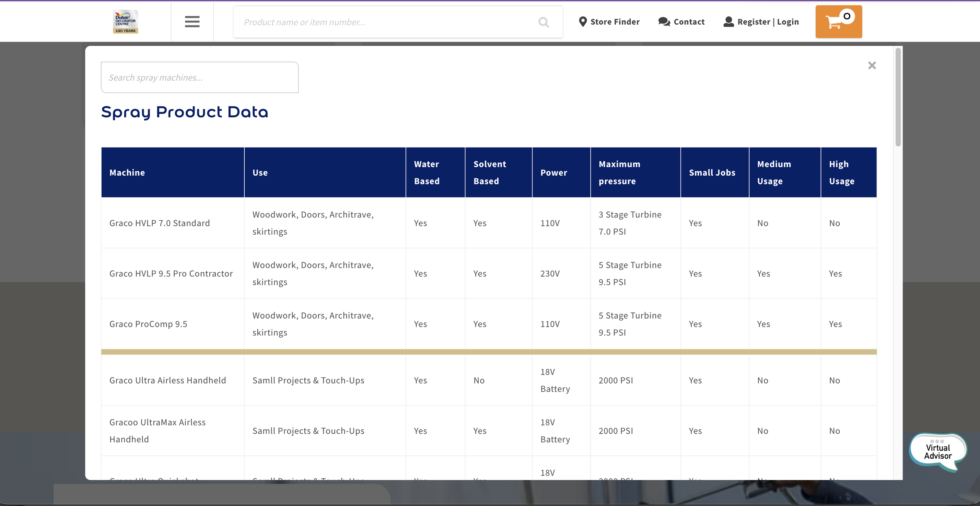Click the modal's vertical scrollbar
The height and width of the screenshot is (506, 980).
click(x=898, y=97)
